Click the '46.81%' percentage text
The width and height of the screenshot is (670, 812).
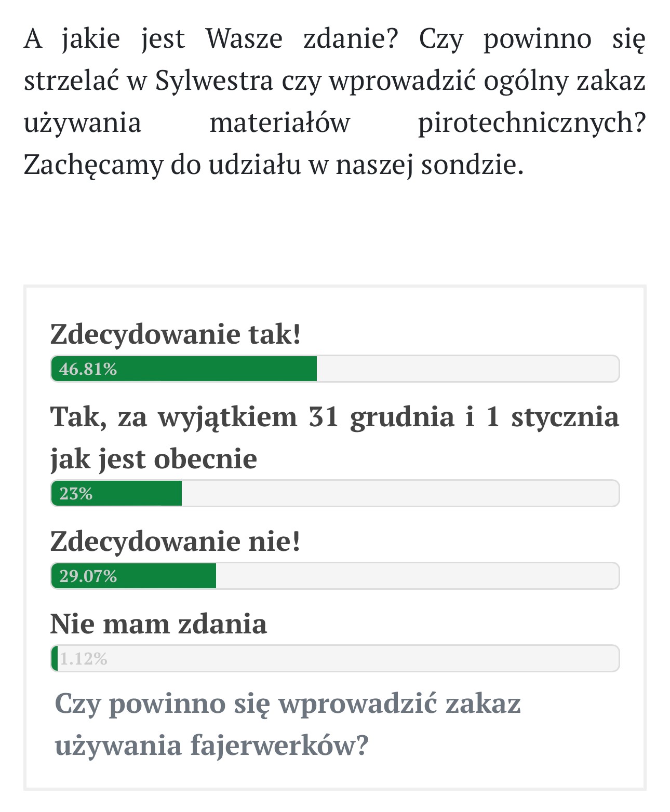point(88,369)
